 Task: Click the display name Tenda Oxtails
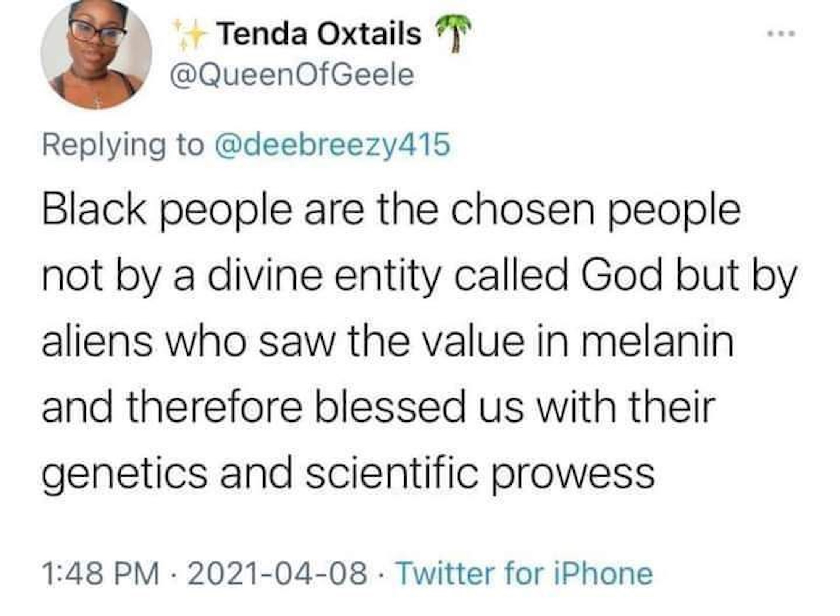[320, 34]
